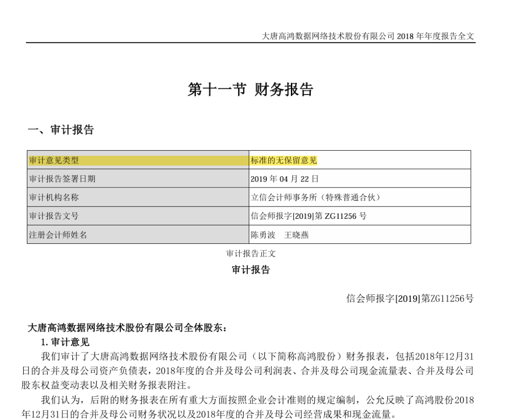510x420 pixels.
Task: Click the heading 一、审计报告
Action: coord(61,129)
